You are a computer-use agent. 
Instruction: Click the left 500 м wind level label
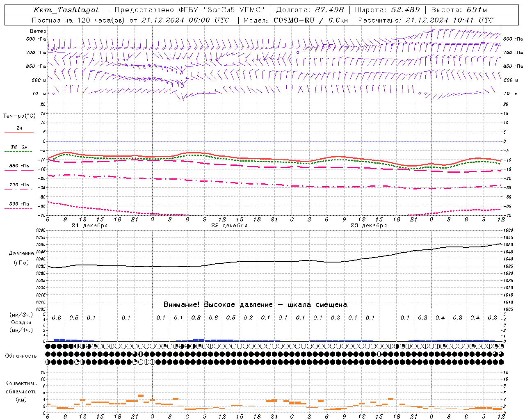coord(39,80)
